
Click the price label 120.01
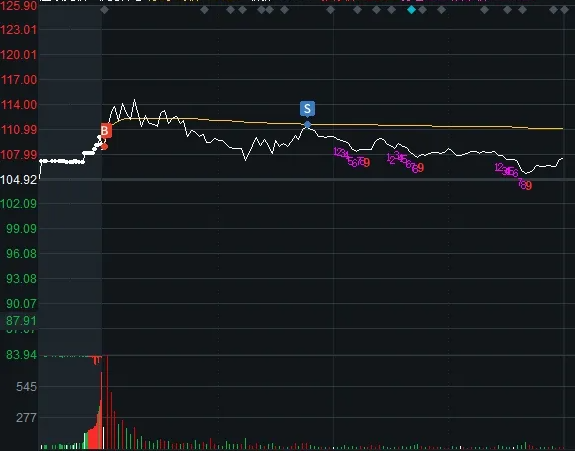coord(19,55)
